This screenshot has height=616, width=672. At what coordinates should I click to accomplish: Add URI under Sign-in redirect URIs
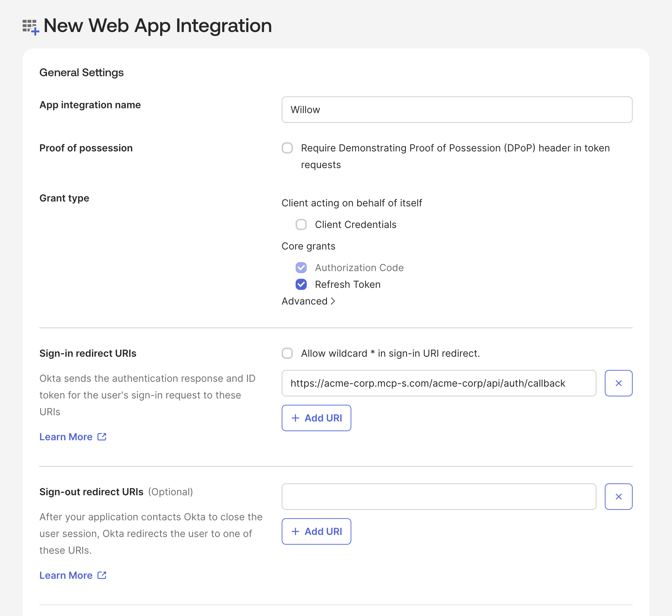(316, 418)
